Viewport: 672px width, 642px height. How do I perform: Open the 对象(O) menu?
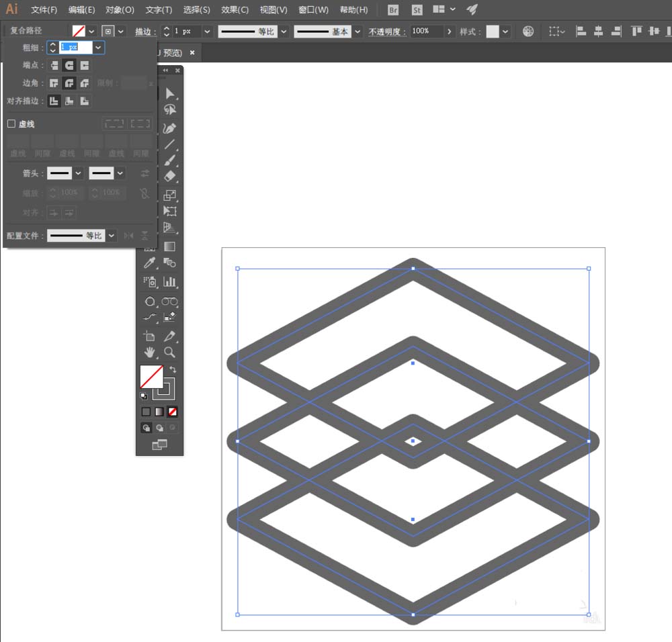click(x=120, y=10)
